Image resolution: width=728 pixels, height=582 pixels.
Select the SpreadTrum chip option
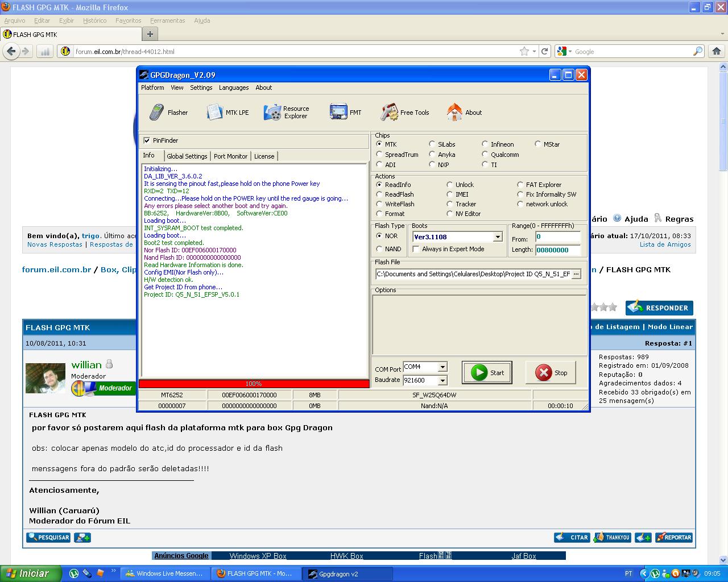(379, 155)
